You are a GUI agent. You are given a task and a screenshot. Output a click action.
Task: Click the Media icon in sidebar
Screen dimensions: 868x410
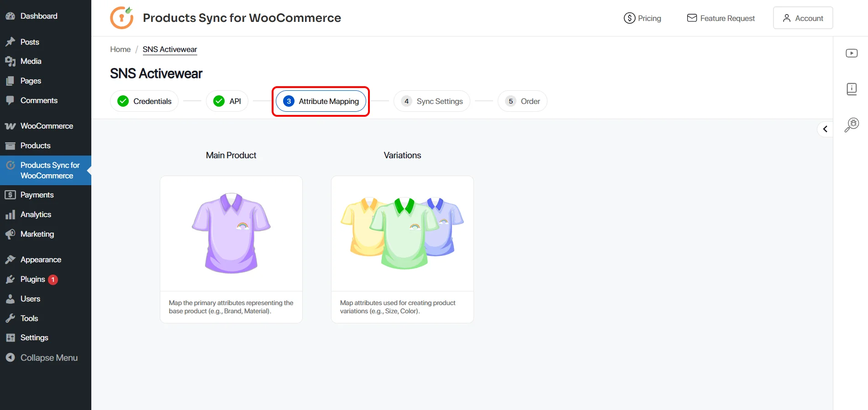click(10, 61)
